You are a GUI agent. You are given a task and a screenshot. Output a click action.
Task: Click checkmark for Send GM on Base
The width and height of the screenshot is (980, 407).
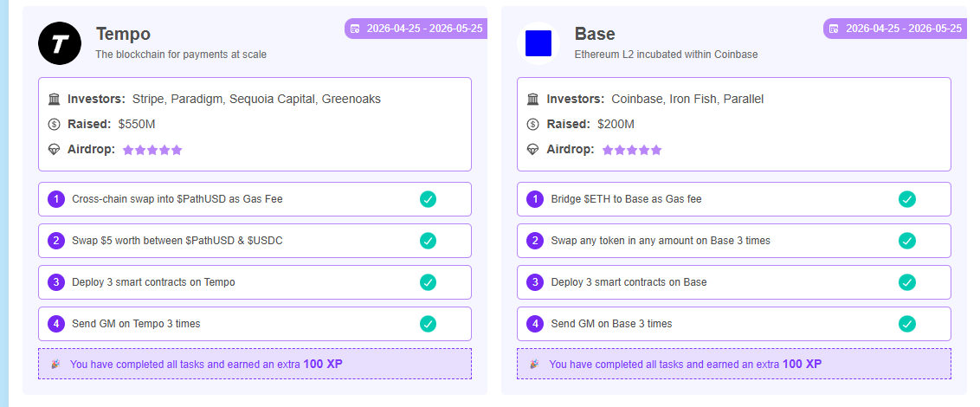[907, 324]
